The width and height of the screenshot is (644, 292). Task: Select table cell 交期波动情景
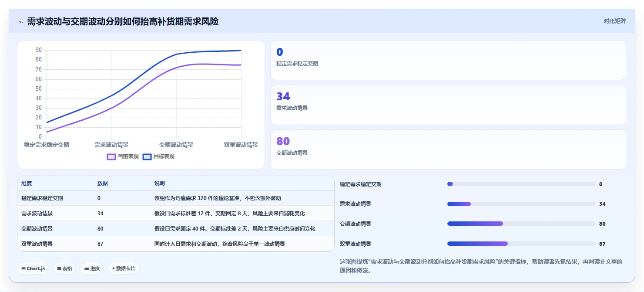[37, 228]
